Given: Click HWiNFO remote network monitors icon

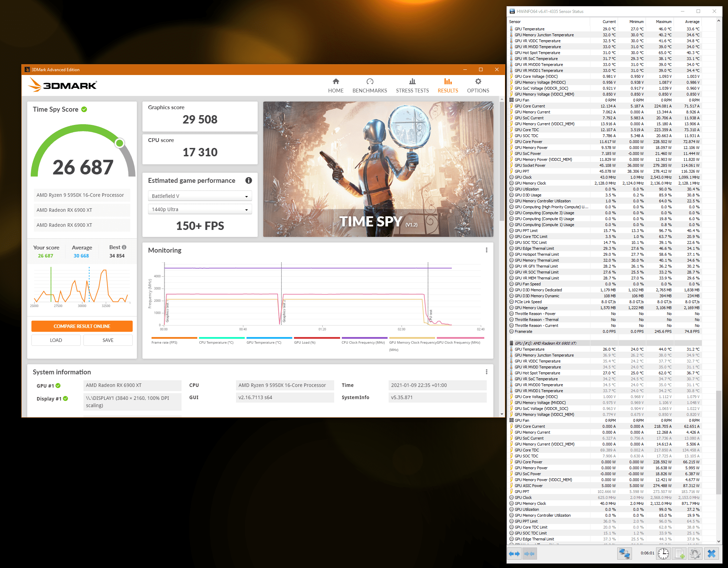Looking at the screenshot, I should tap(624, 554).
